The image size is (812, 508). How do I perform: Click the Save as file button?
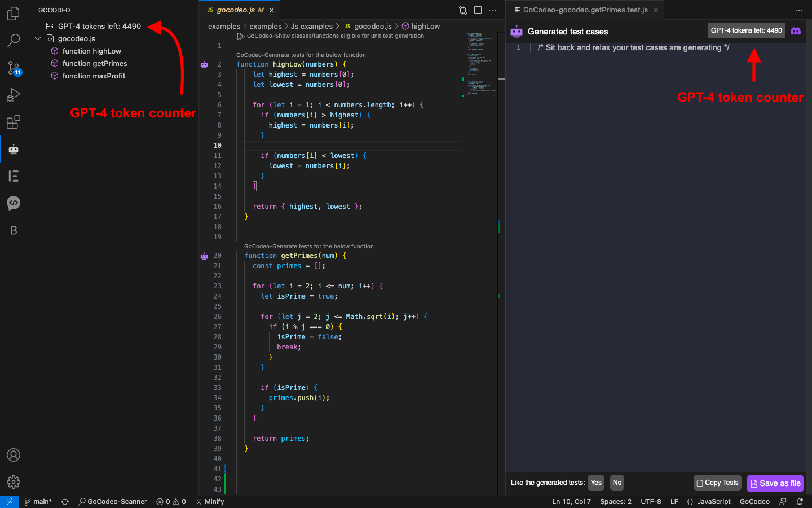pyautogui.click(x=775, y=483)
